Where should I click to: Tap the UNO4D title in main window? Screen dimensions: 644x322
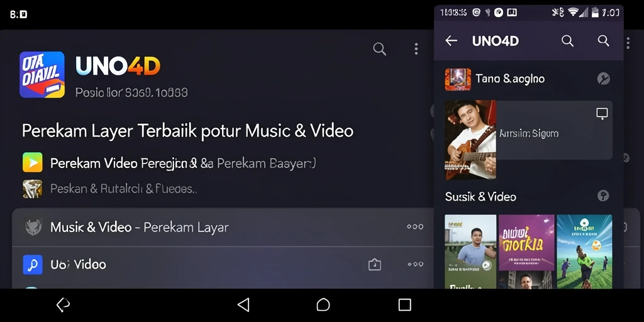pyautogui.click(x=118, y=65)
